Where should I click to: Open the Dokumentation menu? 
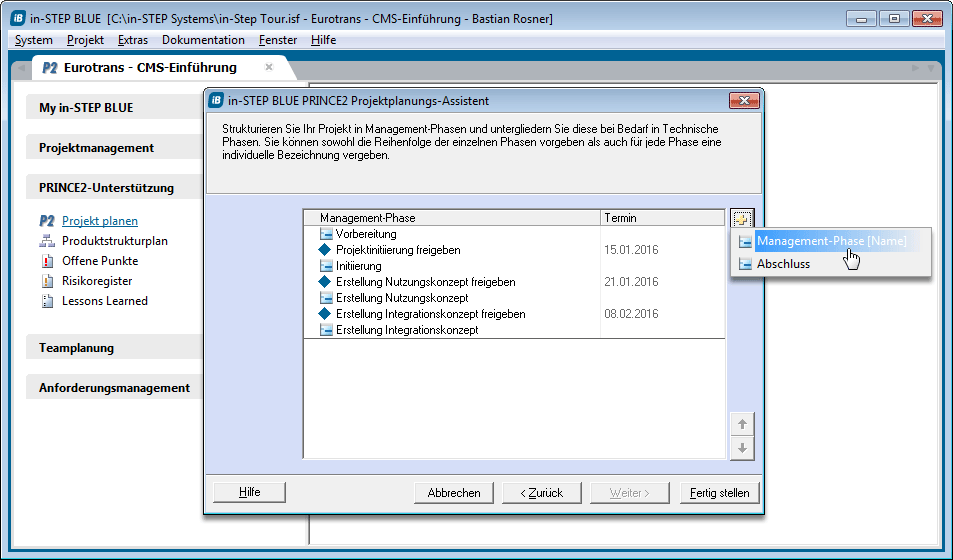click(x=203, y=40)
